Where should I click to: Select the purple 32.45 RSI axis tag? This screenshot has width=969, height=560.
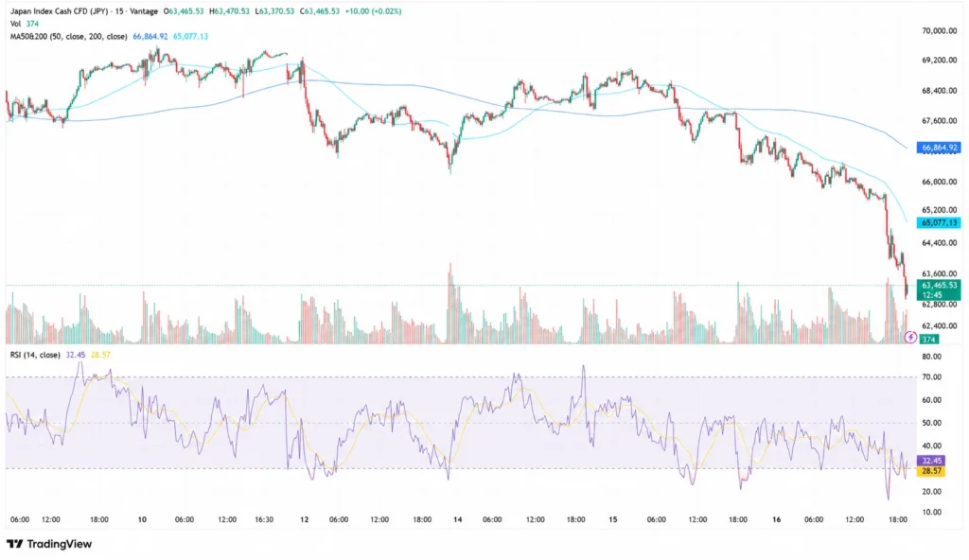931,461
